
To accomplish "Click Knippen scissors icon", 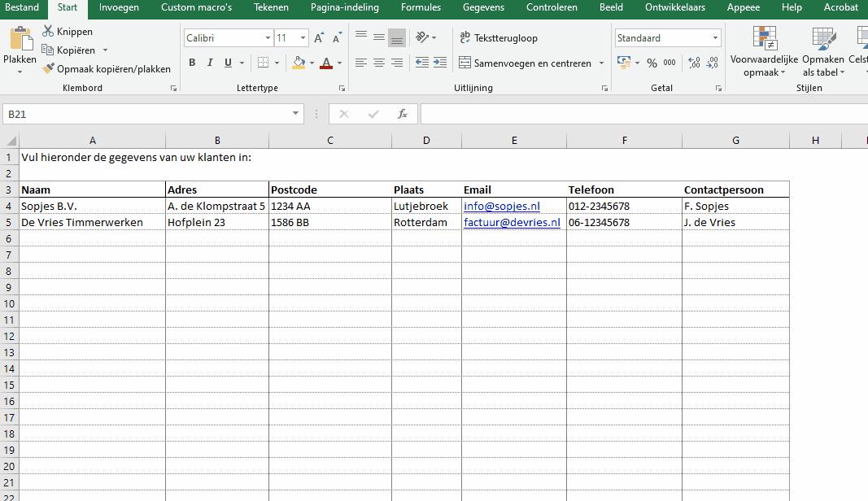I will [x=48, y=32].
